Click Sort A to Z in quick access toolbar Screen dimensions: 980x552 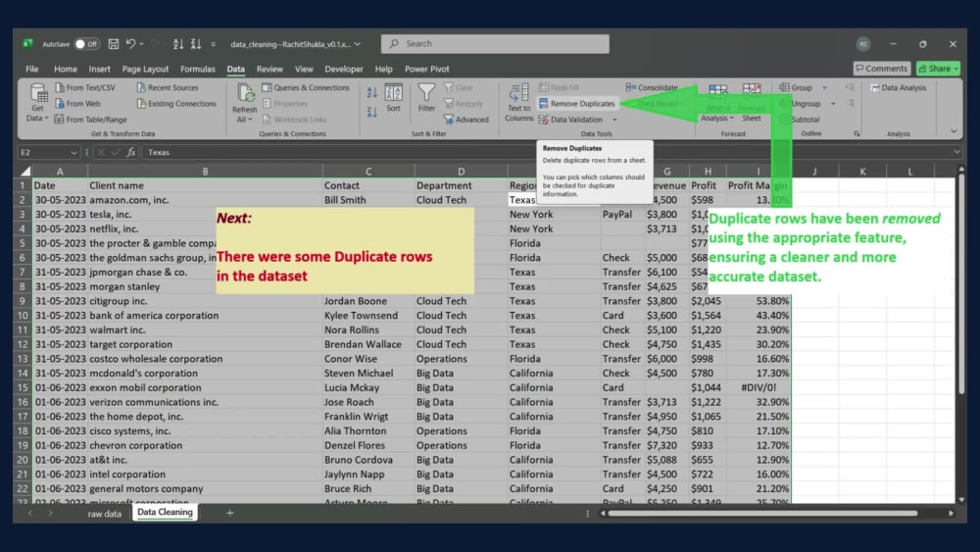178,44
